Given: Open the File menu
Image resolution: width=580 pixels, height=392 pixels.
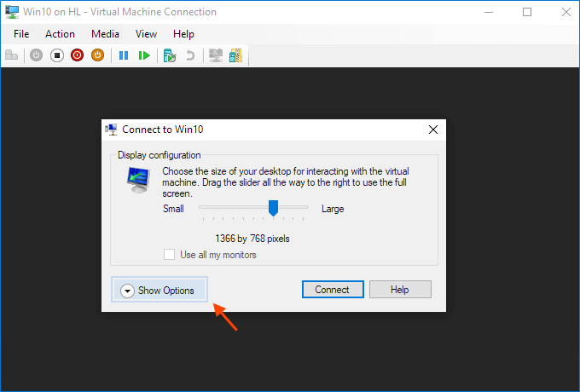Looking at the screenshot, I should (21, 34).
